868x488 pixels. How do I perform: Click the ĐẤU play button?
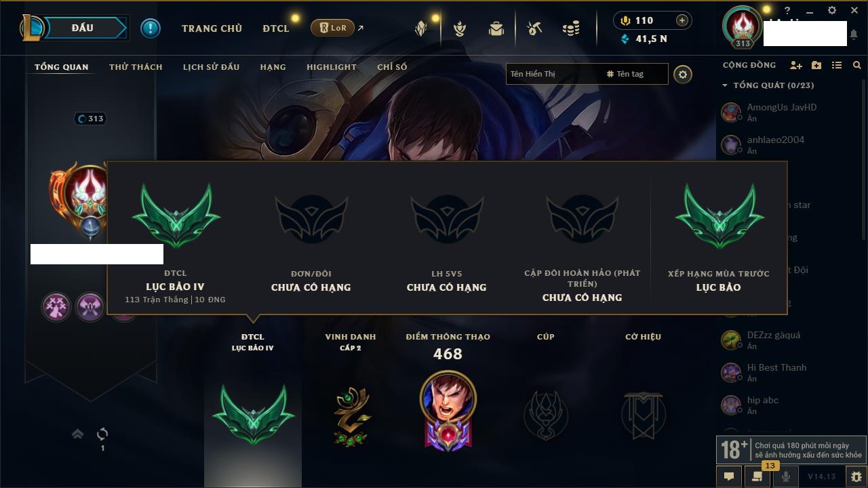coord(82,28)
